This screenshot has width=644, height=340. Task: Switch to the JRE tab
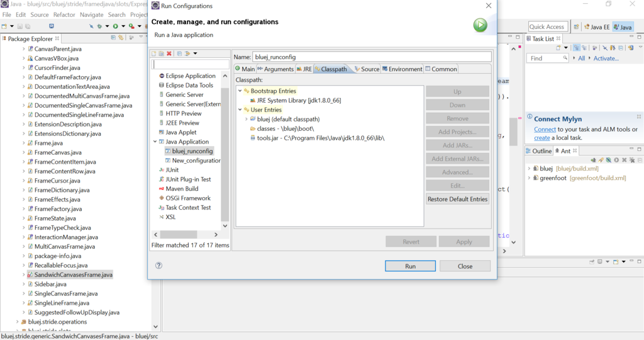coord(304,69)
